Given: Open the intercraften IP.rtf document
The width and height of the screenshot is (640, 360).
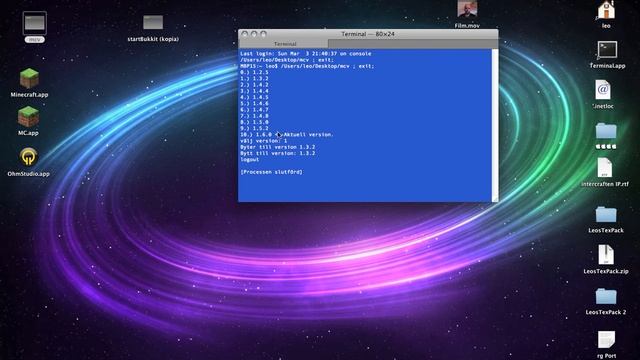Looking at the screenshot, I should [x=604, y=168].
